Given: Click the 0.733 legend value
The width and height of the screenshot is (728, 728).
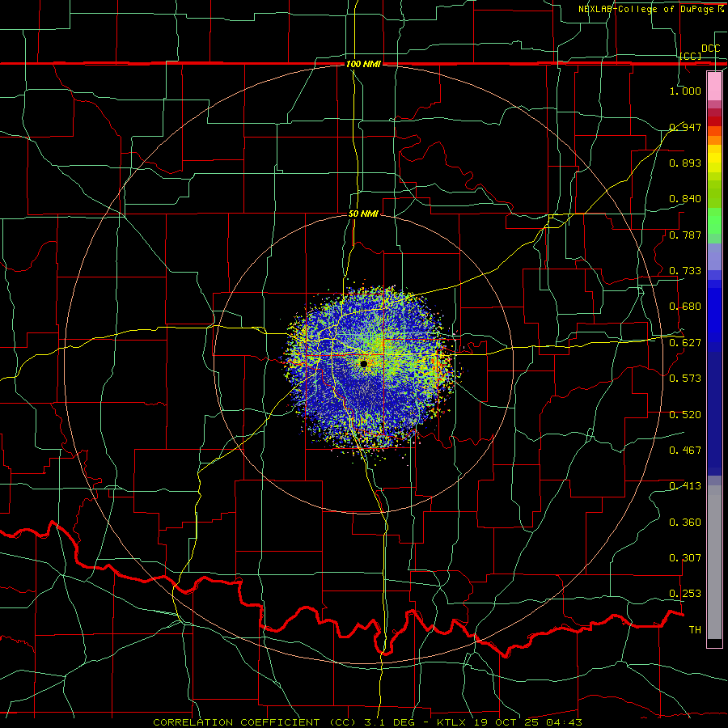Looking at the screenshot, I should coord(685,271).
